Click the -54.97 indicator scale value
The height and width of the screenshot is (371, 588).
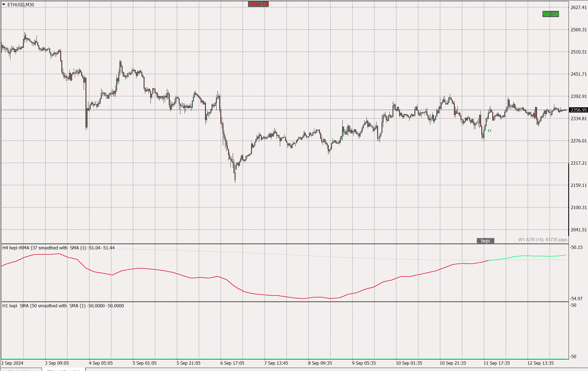coord(576,299)
